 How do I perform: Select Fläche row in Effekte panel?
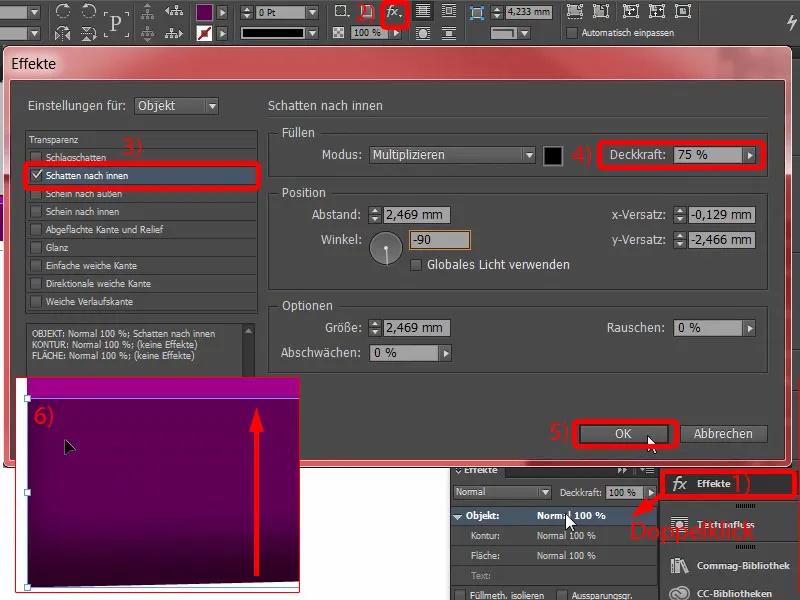554,556
